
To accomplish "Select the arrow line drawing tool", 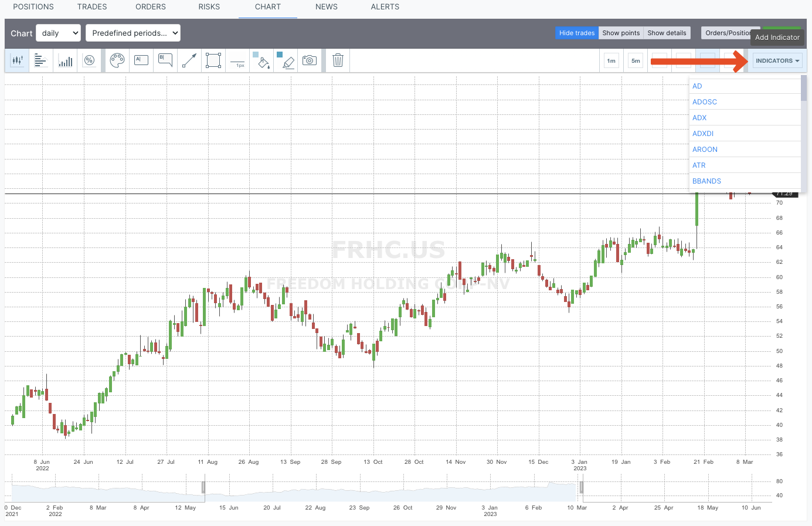I will 189,60.
